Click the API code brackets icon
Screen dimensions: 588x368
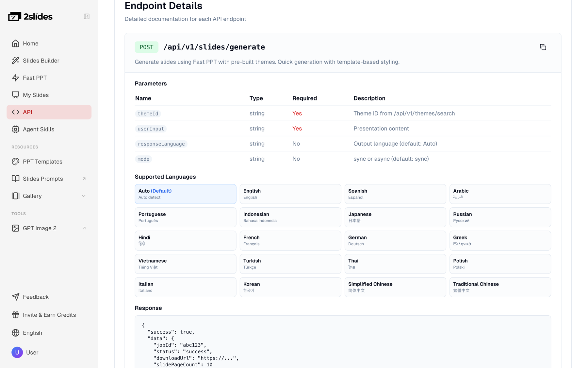(15, 112)
